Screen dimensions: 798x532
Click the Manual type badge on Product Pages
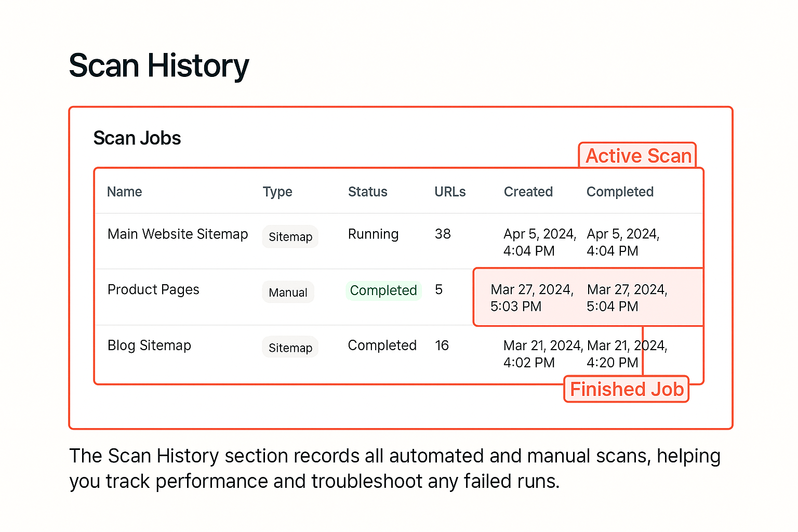(x=288, y=292)
